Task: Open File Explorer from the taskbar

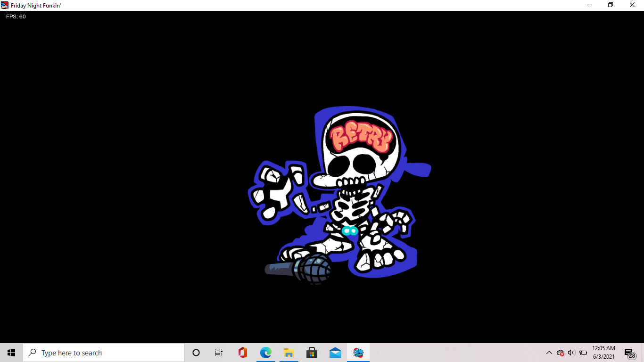Action: [289, 353]
